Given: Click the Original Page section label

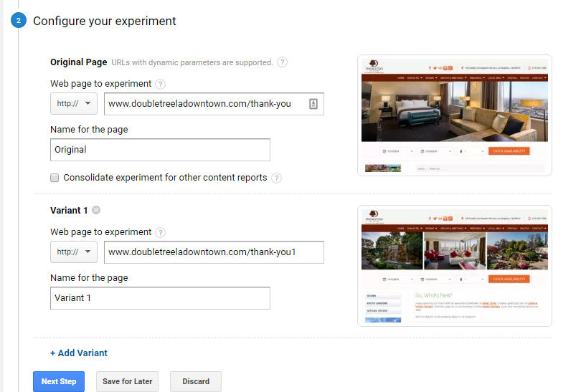Looking at the screenshot, I should 79,62.
